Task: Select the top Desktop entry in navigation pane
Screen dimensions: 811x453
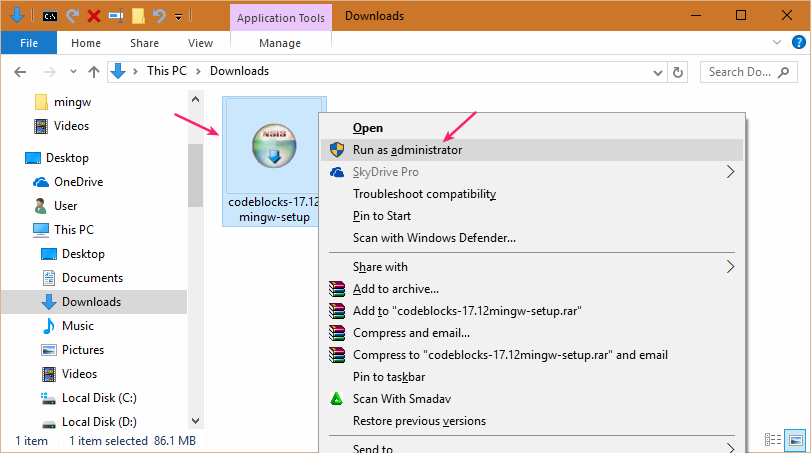Action: tap(67, 158)
